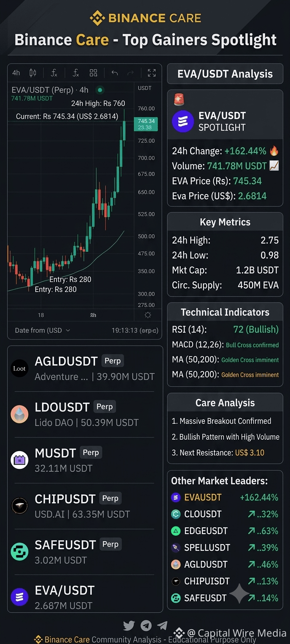The height and width of the screenshot is (644, 290).
Task: Click the Technical Indicators section header
Action: point(225,312)
